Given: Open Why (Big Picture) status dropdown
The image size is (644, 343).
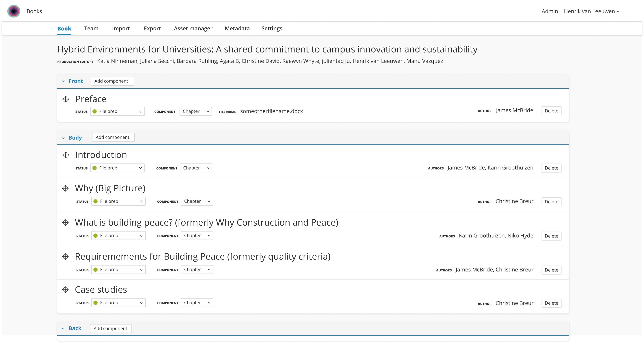Looking at the screenshot, I should (118, 201).
